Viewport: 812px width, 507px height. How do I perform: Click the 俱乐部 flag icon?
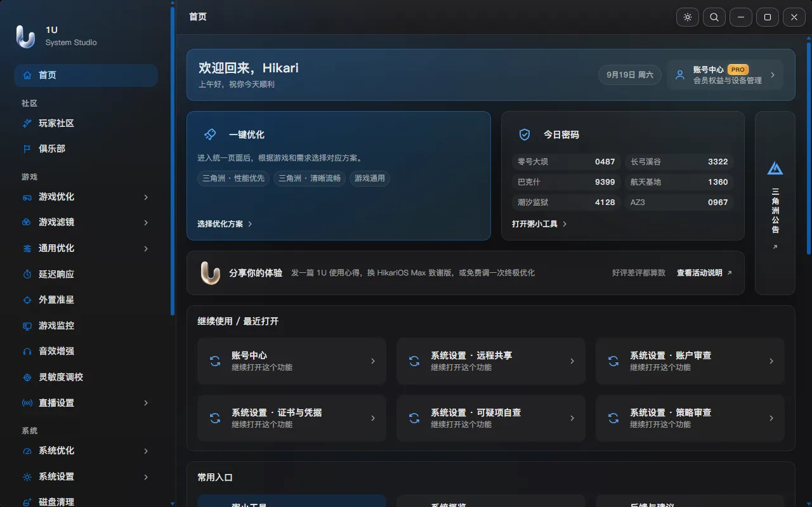pyautogui.click(x=27, y=148)
